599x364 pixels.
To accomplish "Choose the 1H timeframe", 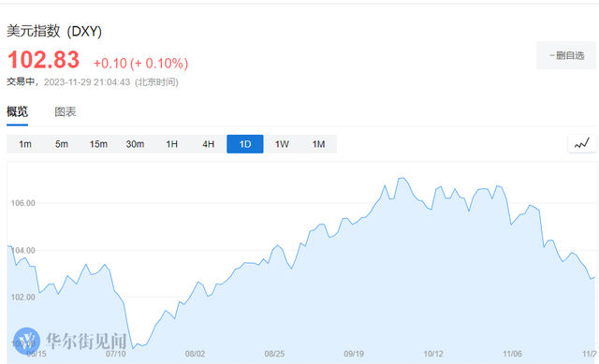I will tap(171, 144).
